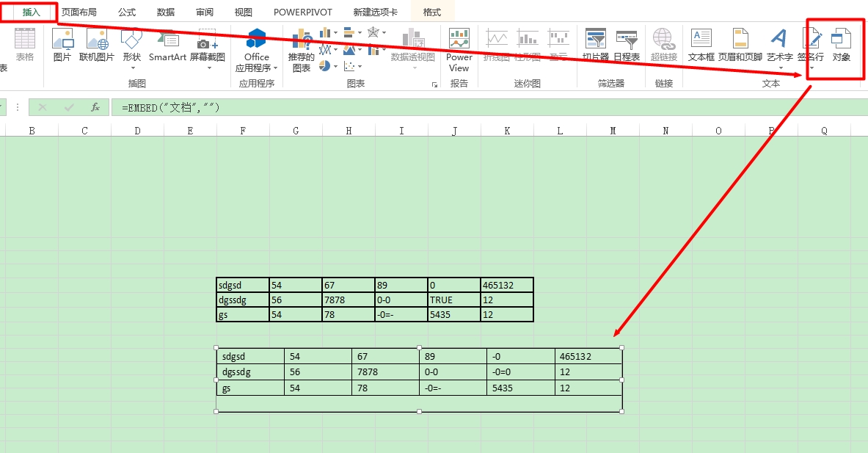Open the 格式 contextual tab
Image resolution: width=868 pixels, height=453 pixels.
(x=431, y=12)
